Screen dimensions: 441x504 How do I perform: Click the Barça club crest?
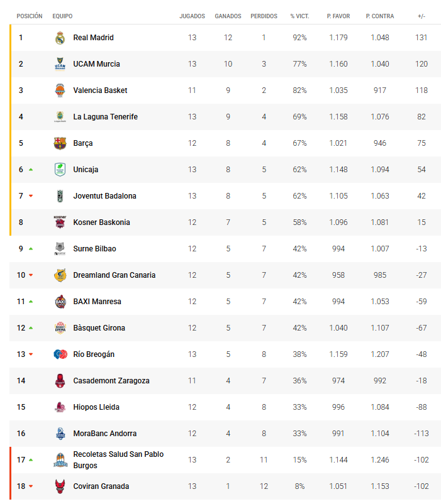pyautogui.click(x=60, y=143)
